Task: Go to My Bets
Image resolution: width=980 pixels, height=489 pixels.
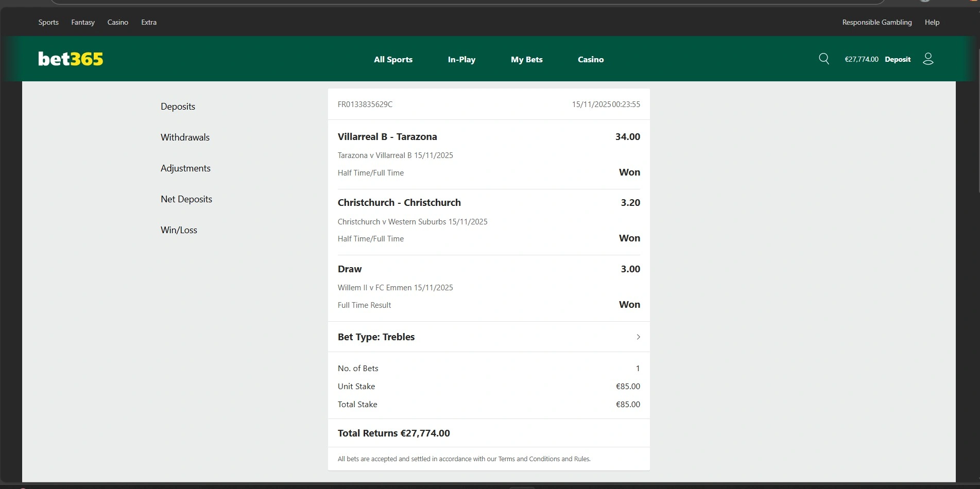Action: [x=526, y=60]
